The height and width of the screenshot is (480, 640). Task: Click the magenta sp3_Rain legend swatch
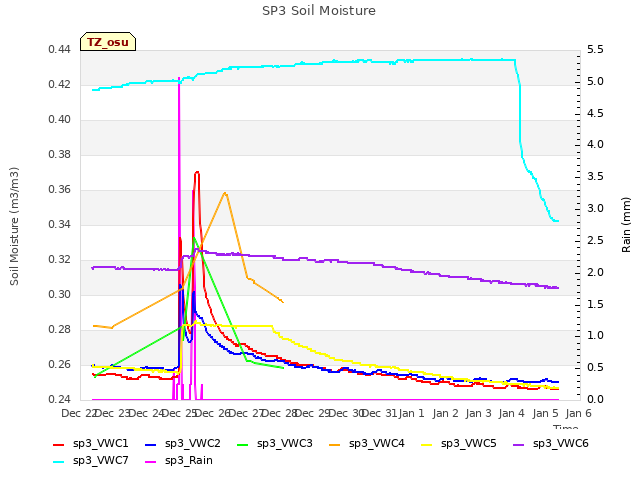pos(151,462)
